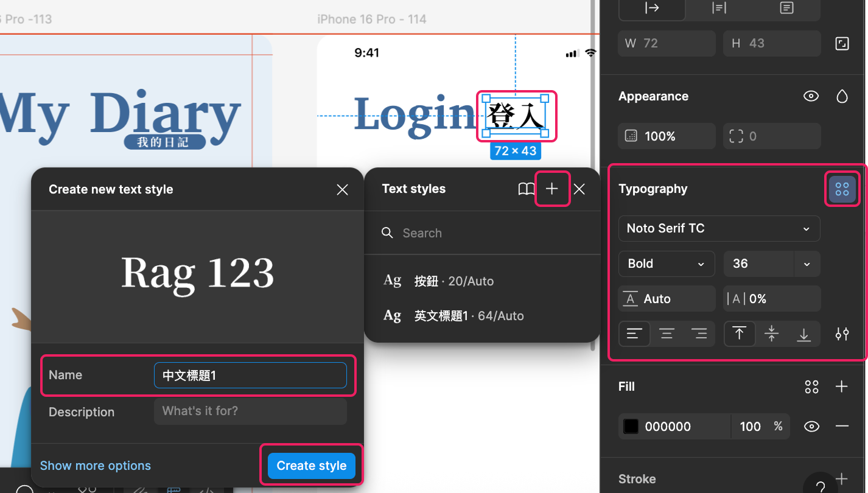
Task: Click the Appearance blend mode droplet icon
Action: tap(842, 97)
